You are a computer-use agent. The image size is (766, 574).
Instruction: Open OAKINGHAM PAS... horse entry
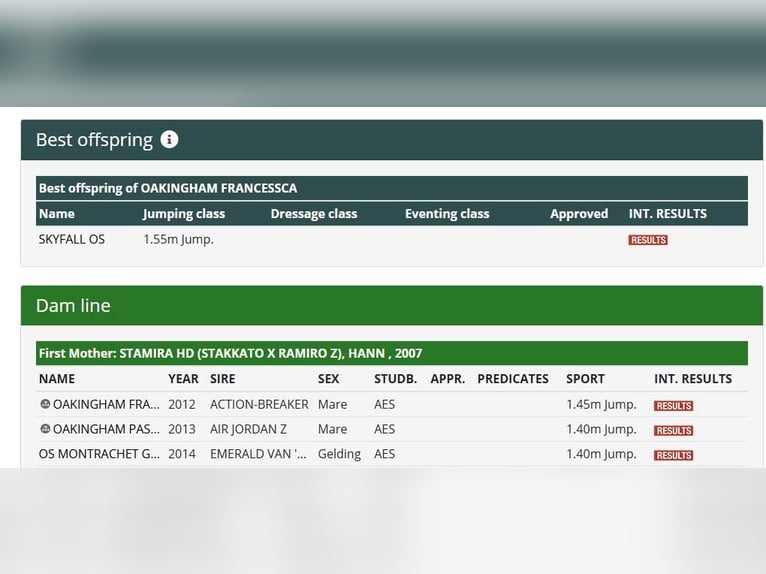point(106,429)
